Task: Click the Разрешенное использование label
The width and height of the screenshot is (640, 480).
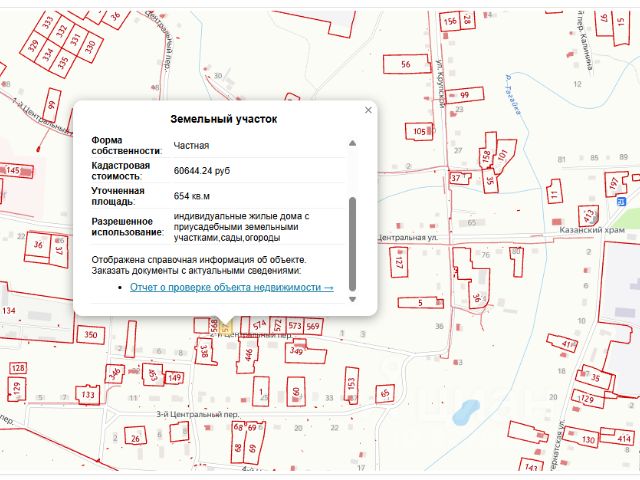Action: [127, 227]
